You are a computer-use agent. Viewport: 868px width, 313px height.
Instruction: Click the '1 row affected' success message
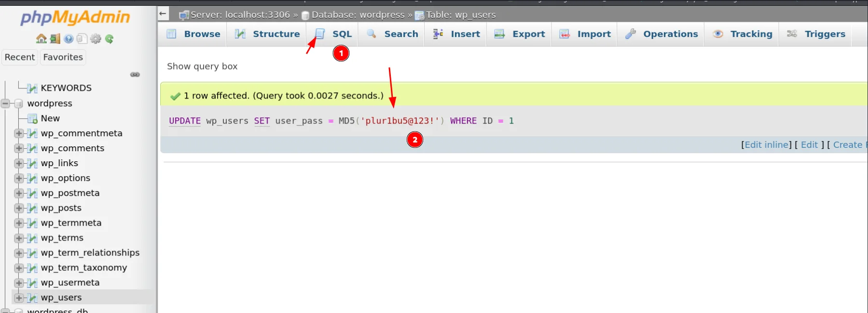pyautogui.click(x=284, y=96)
